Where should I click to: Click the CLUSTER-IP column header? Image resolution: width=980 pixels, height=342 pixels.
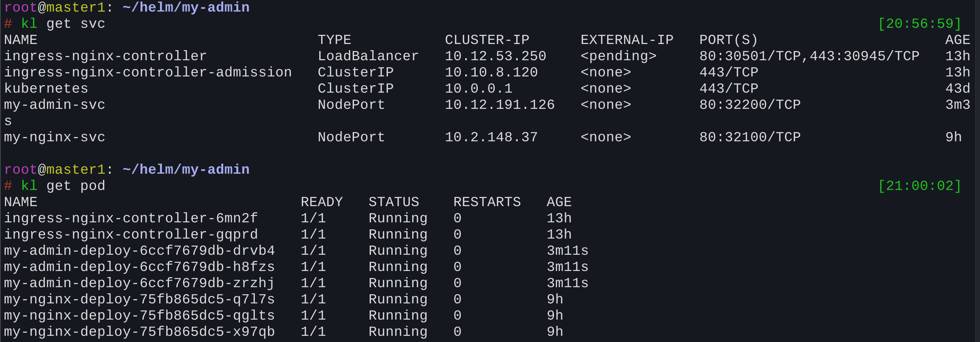tap(487, 40)
